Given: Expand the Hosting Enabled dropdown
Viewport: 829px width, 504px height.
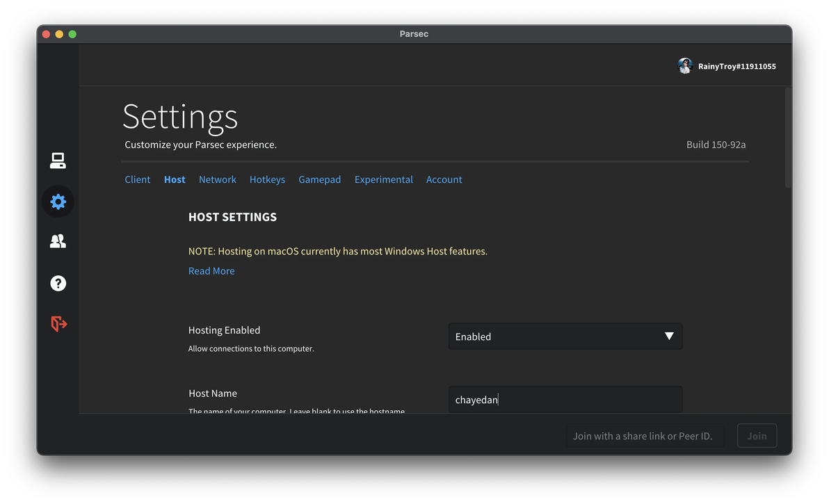Looking at the screenshot, I should pyautogui.click(x=565, y=336).
